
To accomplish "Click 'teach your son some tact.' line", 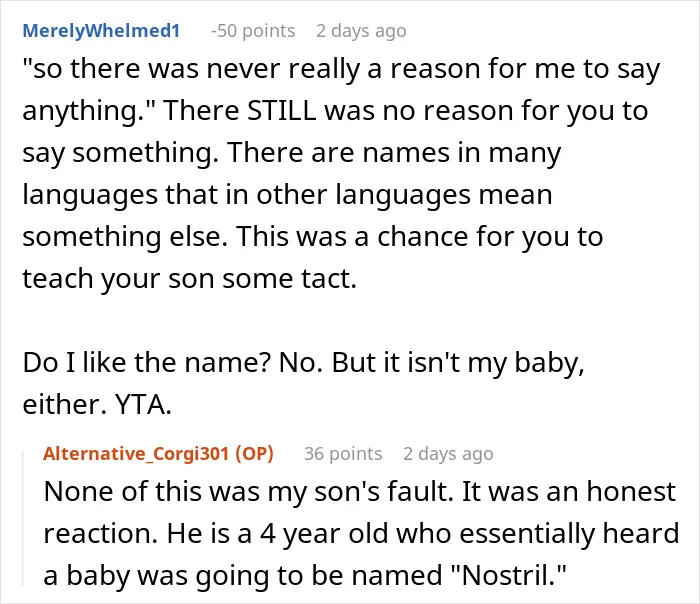I will (190, 279).
